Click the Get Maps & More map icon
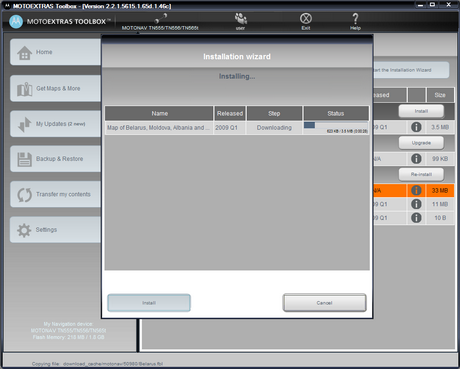 25,89
